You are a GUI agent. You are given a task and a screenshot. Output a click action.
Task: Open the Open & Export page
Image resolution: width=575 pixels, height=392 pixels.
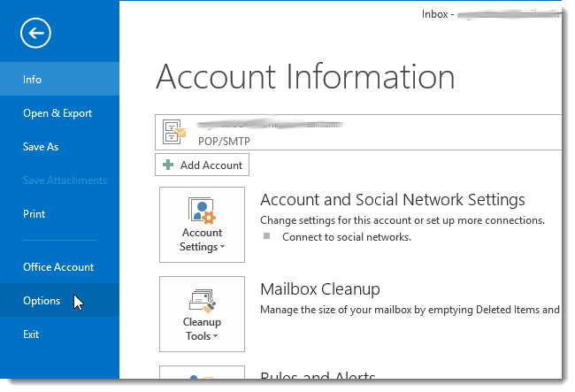click(x=59, y=113)
